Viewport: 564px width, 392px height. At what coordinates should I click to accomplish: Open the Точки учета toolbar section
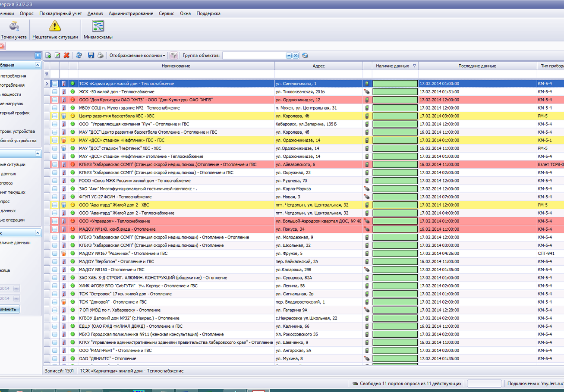(x=14, y=30)
